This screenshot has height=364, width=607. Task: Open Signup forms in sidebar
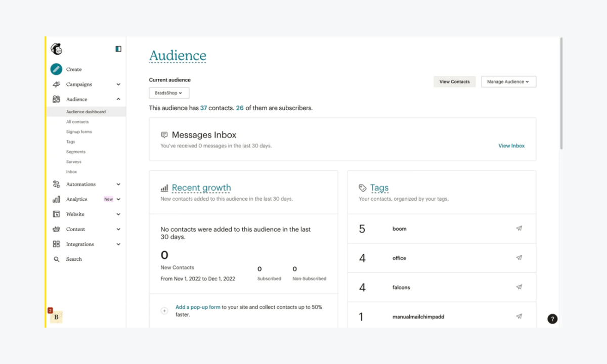coord(79,132)
